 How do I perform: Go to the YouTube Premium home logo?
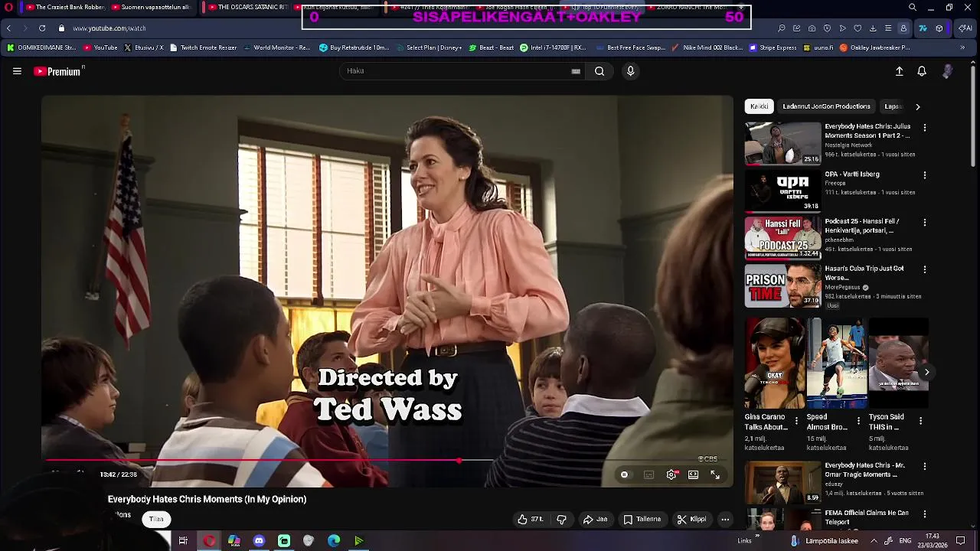[x=58, y=71]
